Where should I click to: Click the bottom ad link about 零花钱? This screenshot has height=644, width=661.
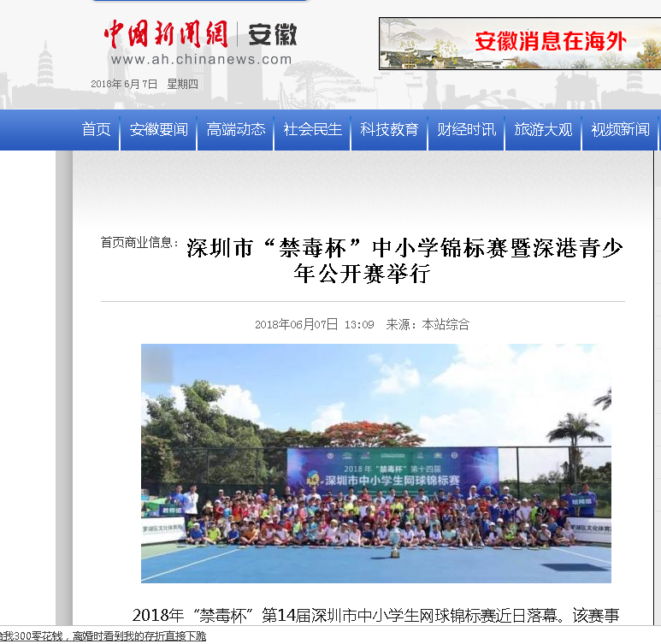click(103, 636)
